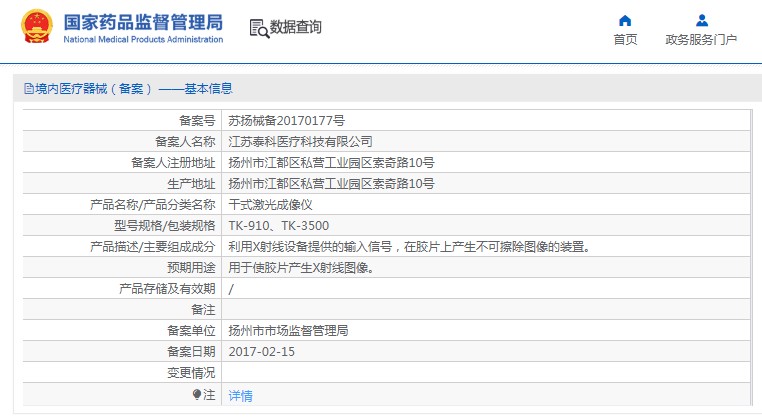Click National Medical Products Administration subtitle

tap(143, 39)
